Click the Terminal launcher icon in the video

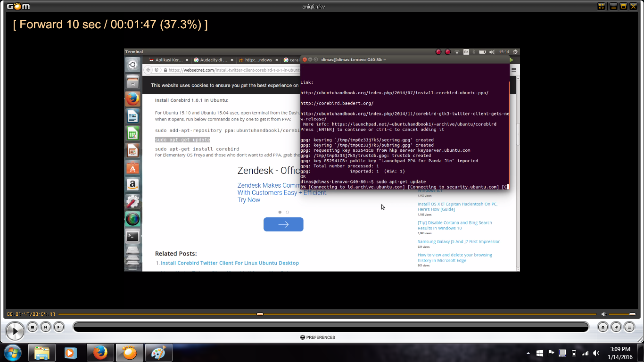[x=133, y=237]
